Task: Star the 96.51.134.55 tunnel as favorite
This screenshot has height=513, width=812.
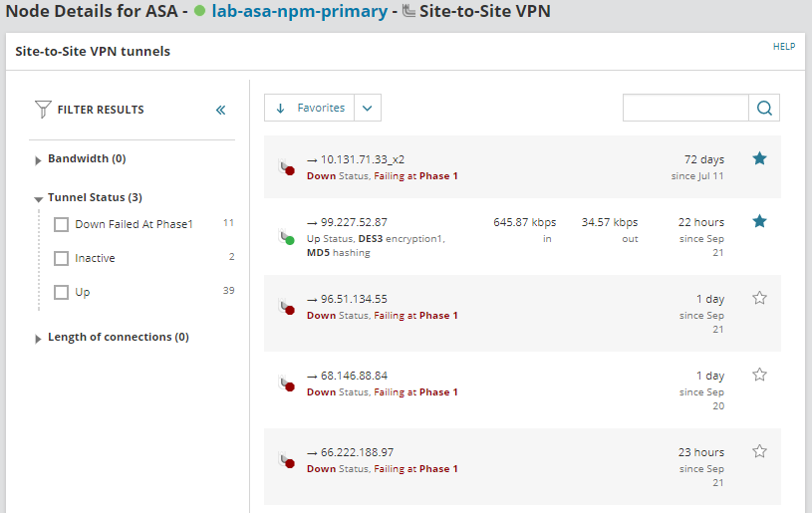Action: 759,298
